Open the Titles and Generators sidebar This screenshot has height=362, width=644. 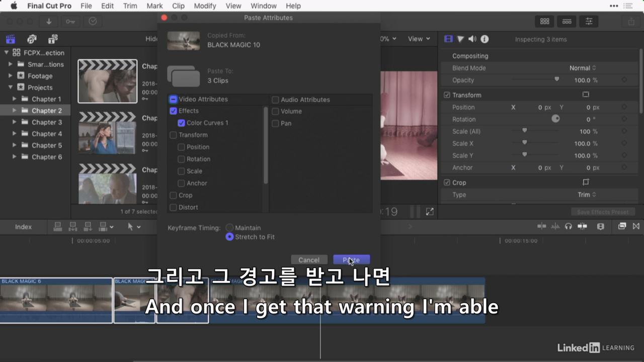tap(53, 39)
